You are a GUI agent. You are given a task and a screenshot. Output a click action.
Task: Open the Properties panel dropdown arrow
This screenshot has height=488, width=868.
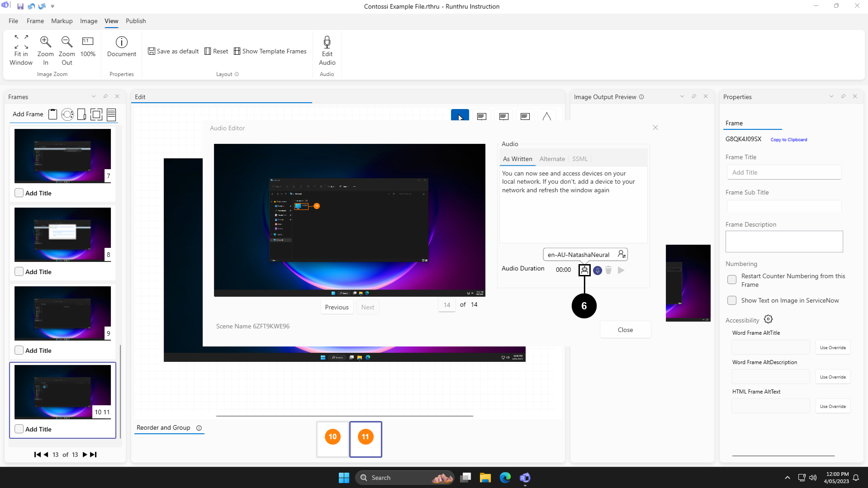click(x=831, y=96)
